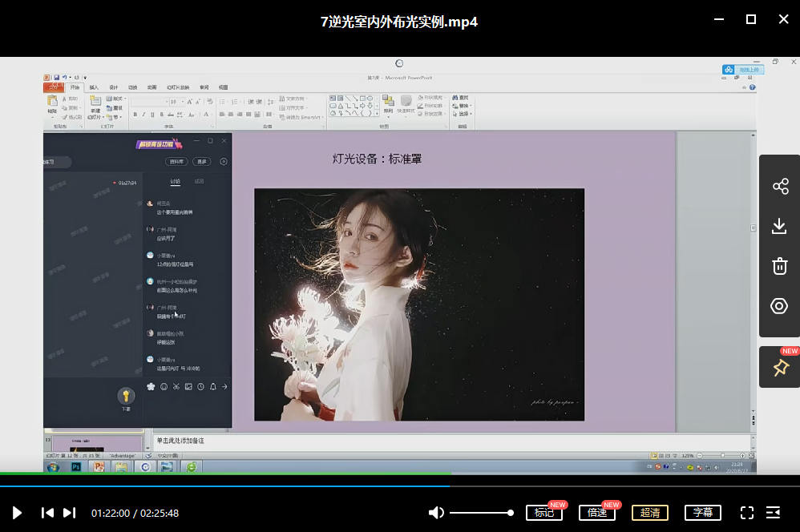
Task: Open the 字幕 subtitles menu
Action: [x=703, y=513]
